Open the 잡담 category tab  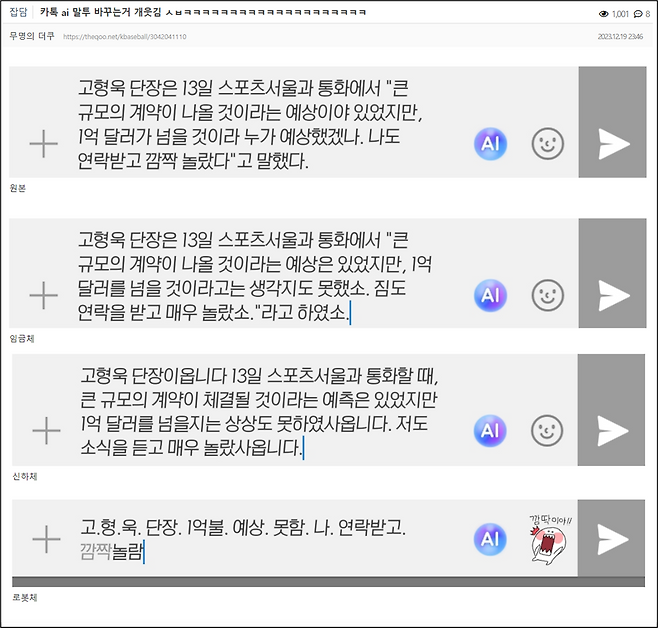pyautogui.click(x=19, y=14)
